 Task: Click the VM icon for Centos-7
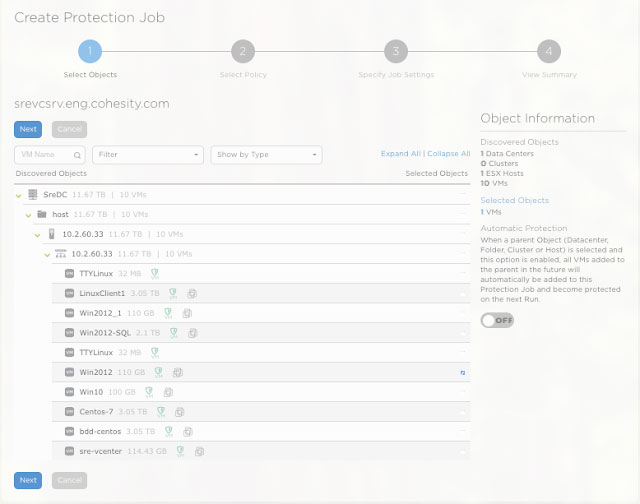point(70,411)
